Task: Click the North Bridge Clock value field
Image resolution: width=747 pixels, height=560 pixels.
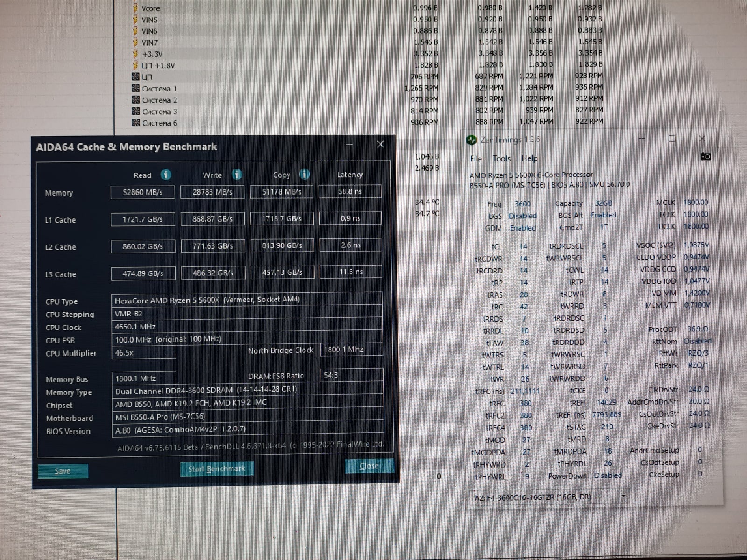Action: point(352,350)
